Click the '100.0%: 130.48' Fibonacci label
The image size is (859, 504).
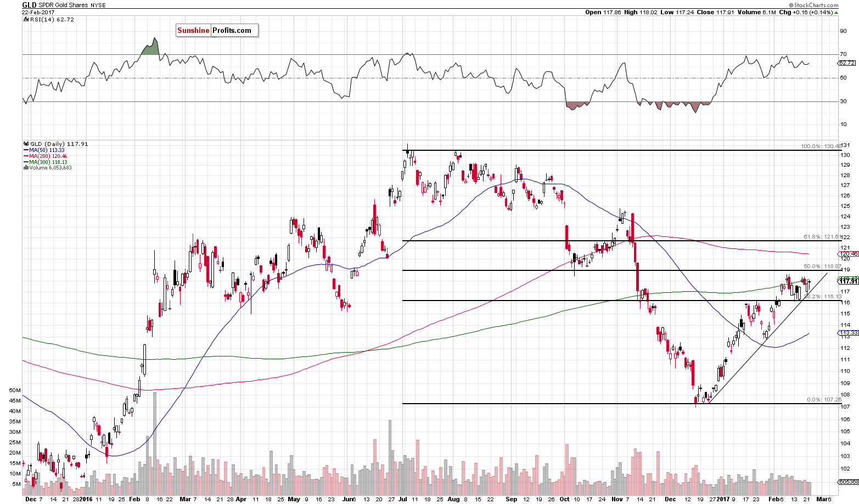point(821,146)
